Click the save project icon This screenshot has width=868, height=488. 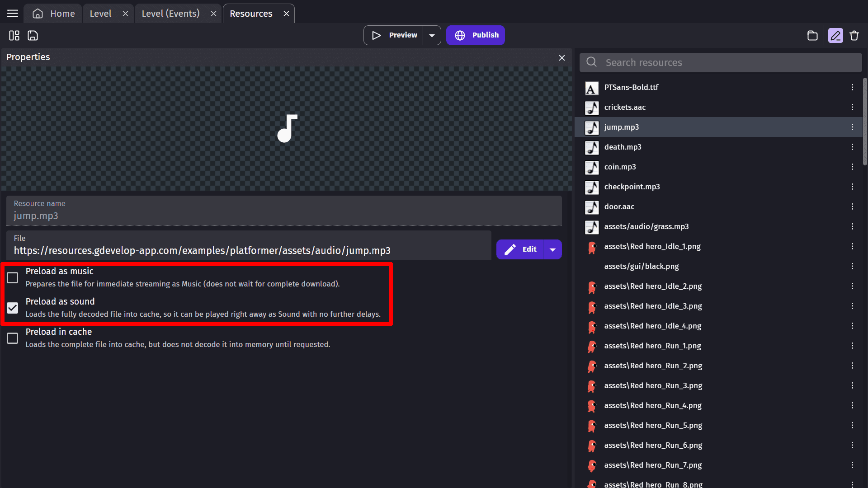click(x=33, y=36)
